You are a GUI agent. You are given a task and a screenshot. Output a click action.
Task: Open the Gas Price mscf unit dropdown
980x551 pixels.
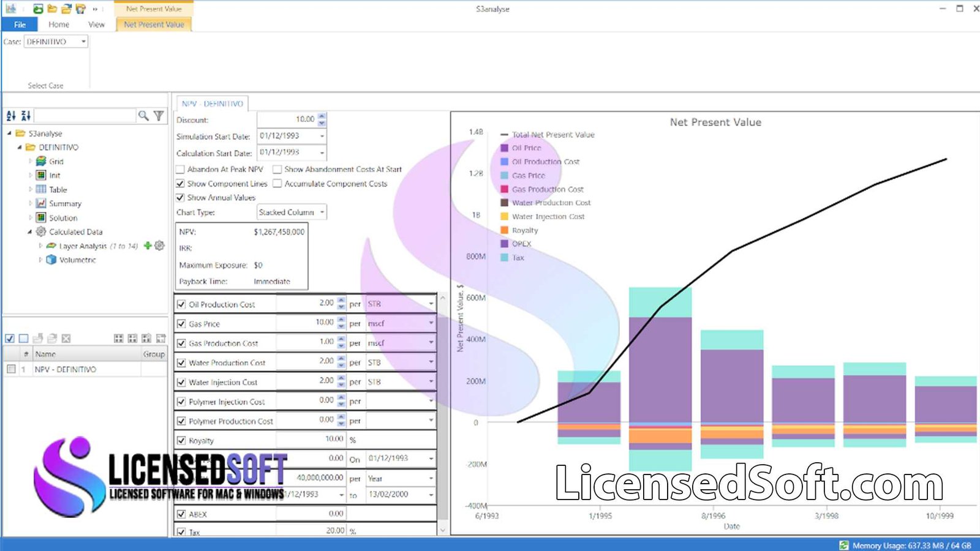click(431, 323)
